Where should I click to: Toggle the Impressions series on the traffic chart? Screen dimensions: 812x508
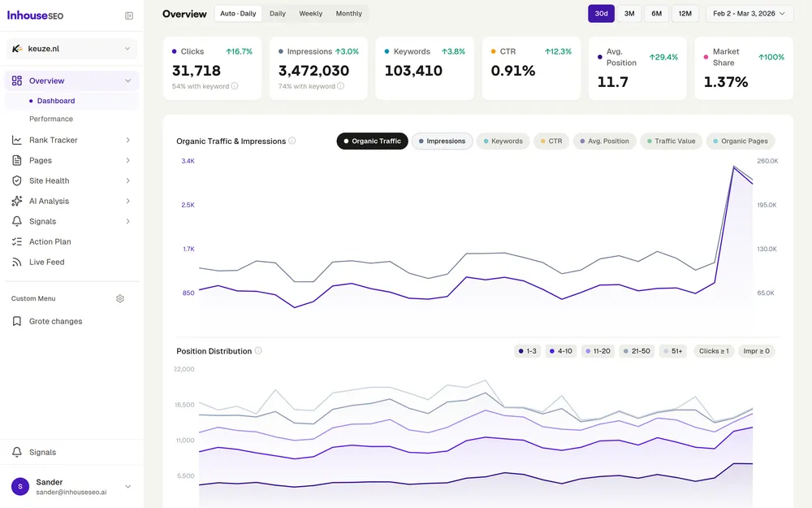443,141
